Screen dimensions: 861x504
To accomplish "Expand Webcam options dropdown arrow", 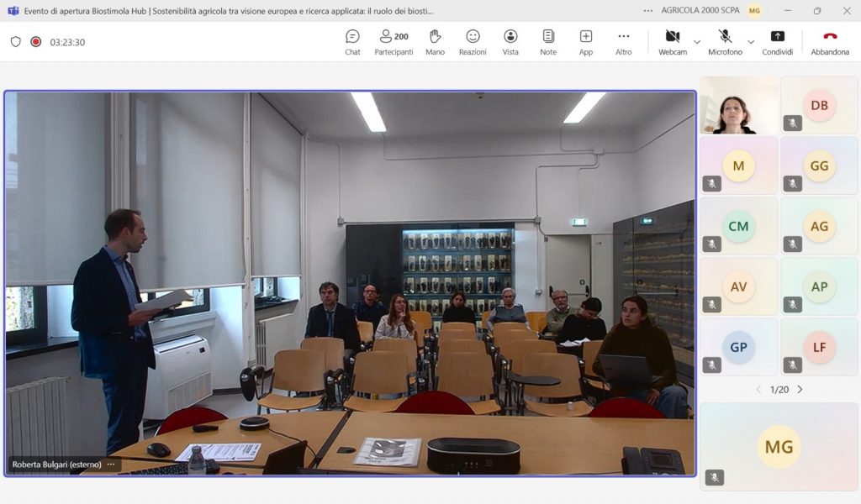I will (697, 42).
